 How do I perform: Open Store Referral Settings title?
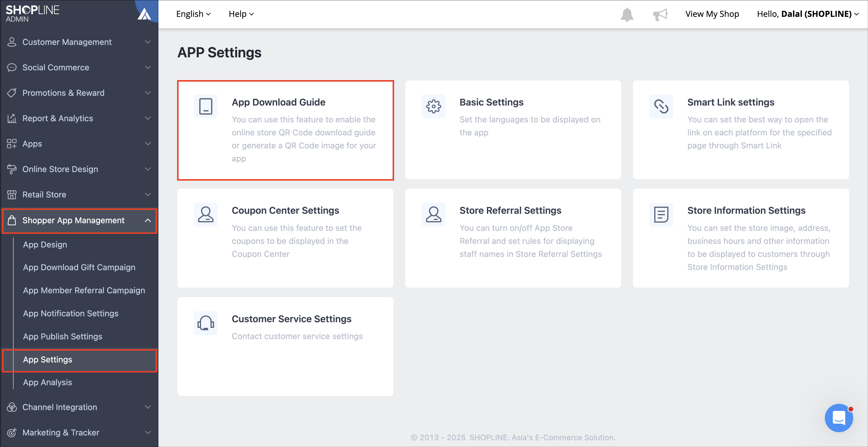pyautogui.click(x=510, y=210)
